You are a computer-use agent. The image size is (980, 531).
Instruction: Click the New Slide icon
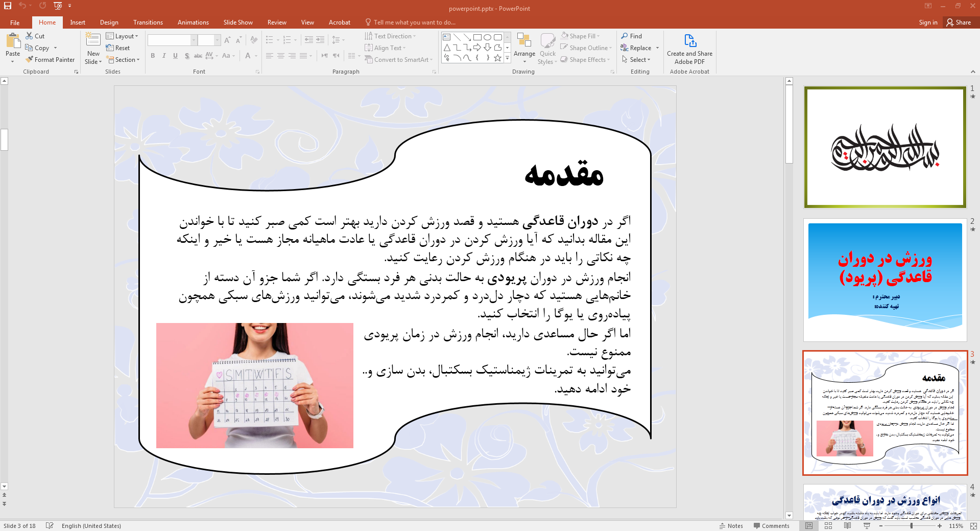click(x=93, y=40)
